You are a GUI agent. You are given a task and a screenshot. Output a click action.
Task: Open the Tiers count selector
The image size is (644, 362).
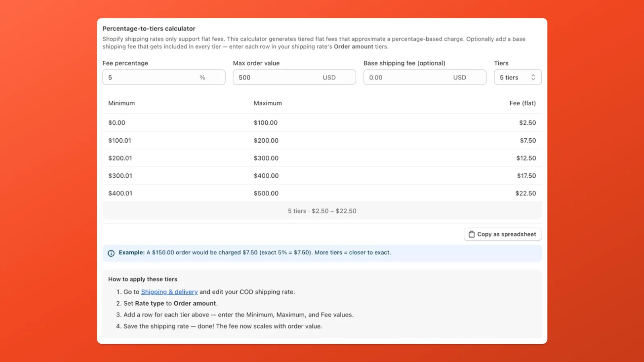click(518, 77)
